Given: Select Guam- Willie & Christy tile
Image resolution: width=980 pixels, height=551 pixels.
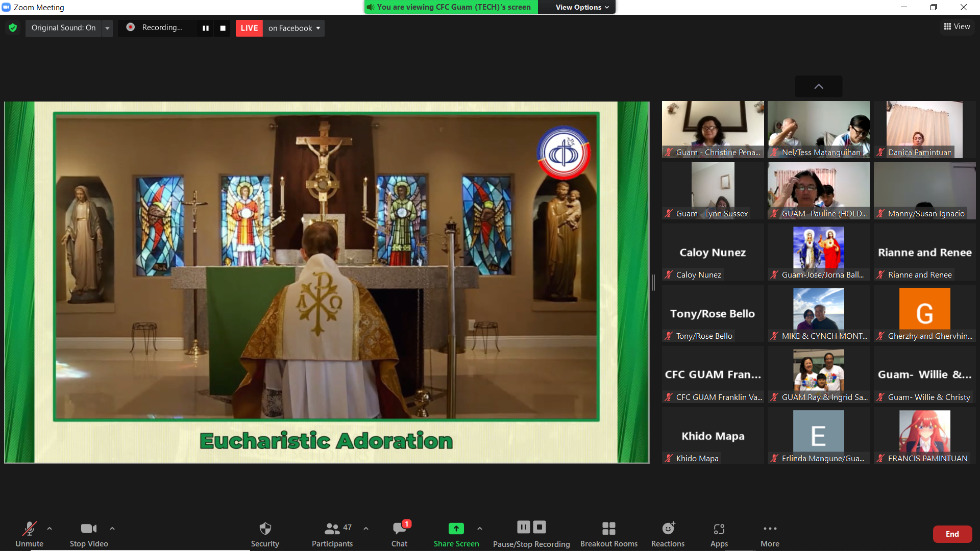Looking at the screenshot, I should (924, 374).
